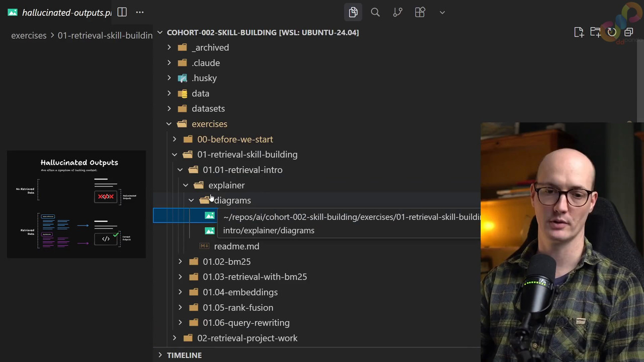644x362 pixels.
Task: Open the Explorer view icon
Action: (x=353, y=12)
